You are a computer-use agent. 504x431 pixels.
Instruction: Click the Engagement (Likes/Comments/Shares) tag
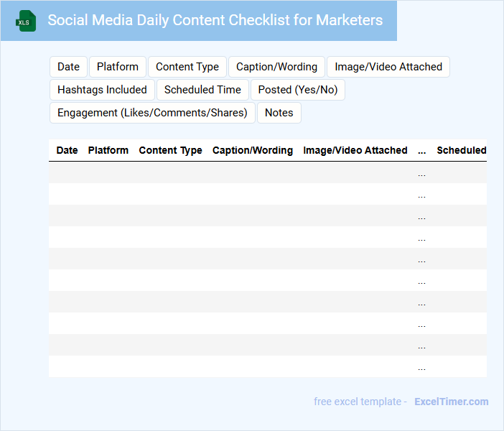pos(152,113)
